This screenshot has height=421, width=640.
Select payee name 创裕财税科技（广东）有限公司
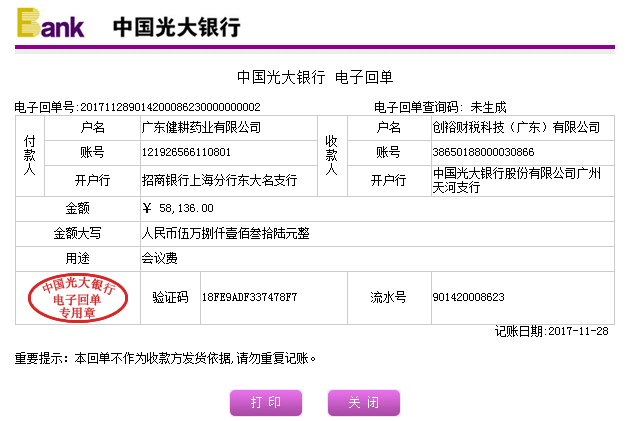tap(516, 128)
